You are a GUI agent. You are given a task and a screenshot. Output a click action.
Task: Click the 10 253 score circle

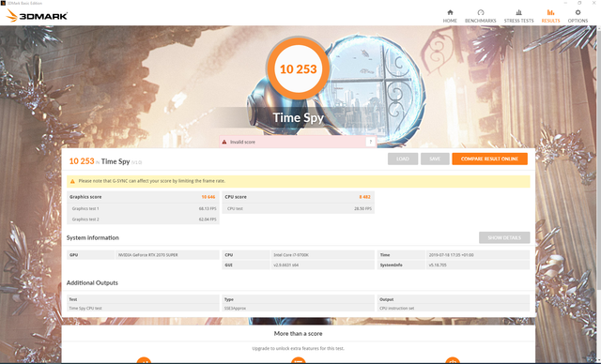(298, 68)
